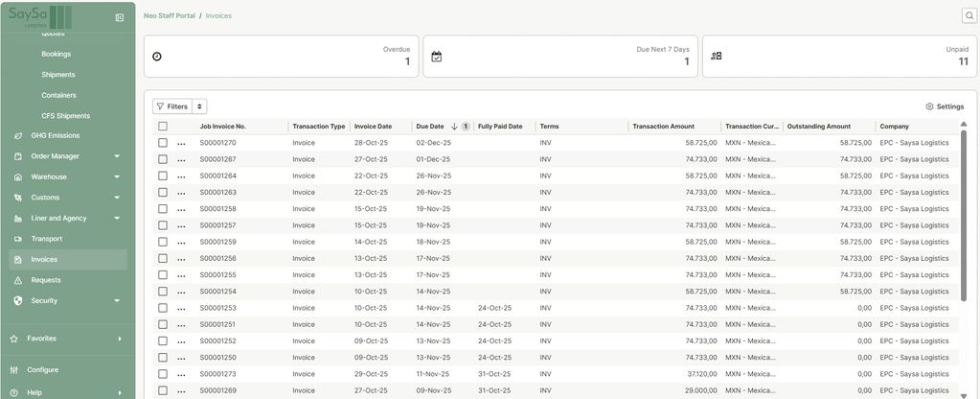Click the Due Next 7 Days calendar icon

pyautogui.click(x=436, y=57)
